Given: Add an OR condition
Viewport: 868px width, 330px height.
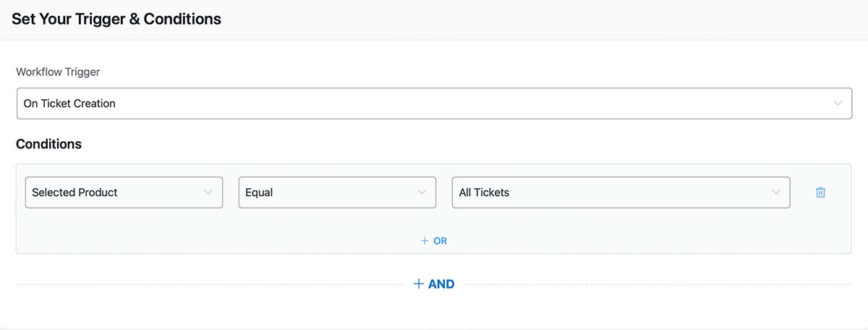Looking at the screenshot, I should pos(434,241).
